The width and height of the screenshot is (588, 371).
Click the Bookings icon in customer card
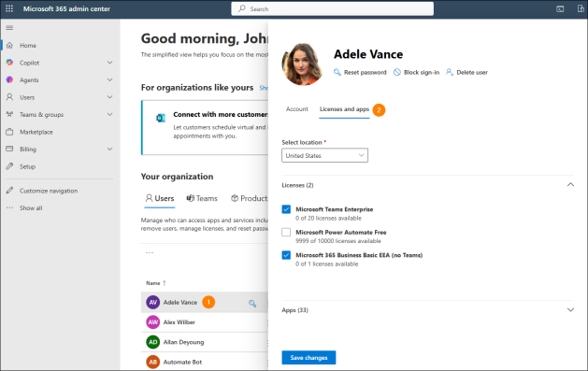click(161, 119)
